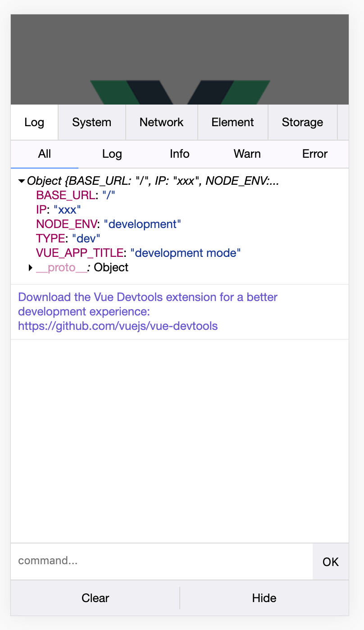Viewport: 364px width, 630px height.
Task: Filter console by Info level
Action: click(x=179, y=154)
